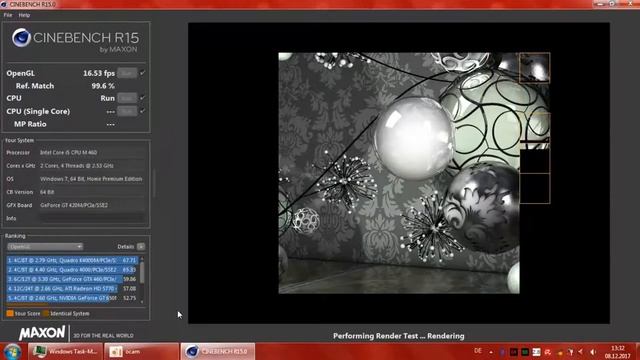
Task: Click the OS value Windows 7 64 Bit
Action: pyautogui.click(x=91, y=179)
